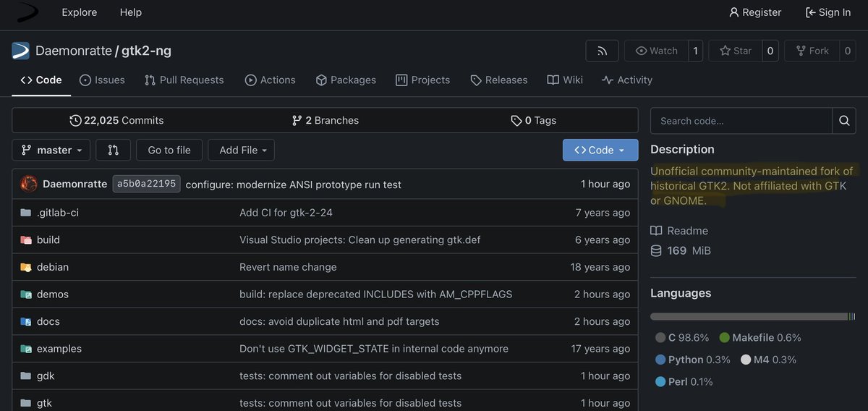
Task: Open Daemonratte author link in commit row
Action: (x=75, y=184)
